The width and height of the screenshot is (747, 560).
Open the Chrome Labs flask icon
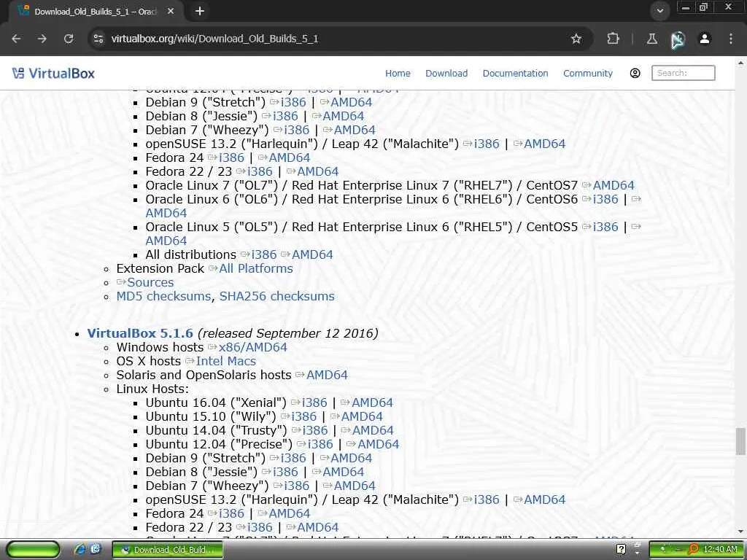pyautogui.click(x=652, y=39)
